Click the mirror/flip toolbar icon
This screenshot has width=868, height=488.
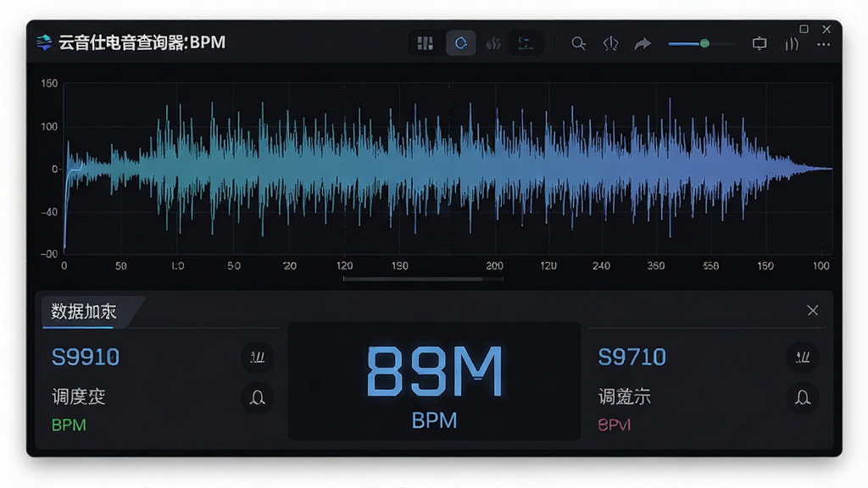point(610,43)
